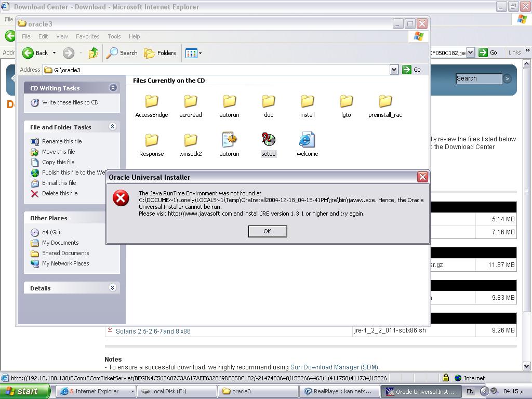The width and height of the screenshot is (532, 399).
Task: Click the web page Search input field
Action: pos(478,78)
